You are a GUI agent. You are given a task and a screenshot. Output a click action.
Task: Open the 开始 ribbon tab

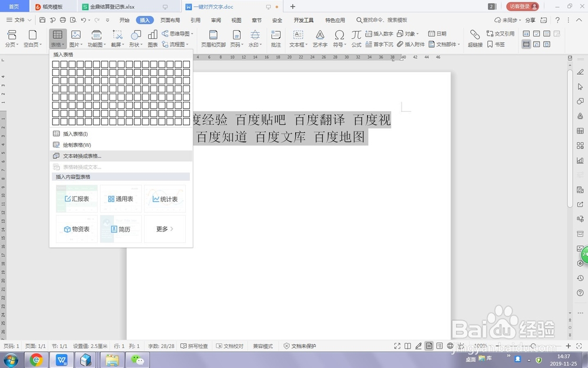[124, 20]
